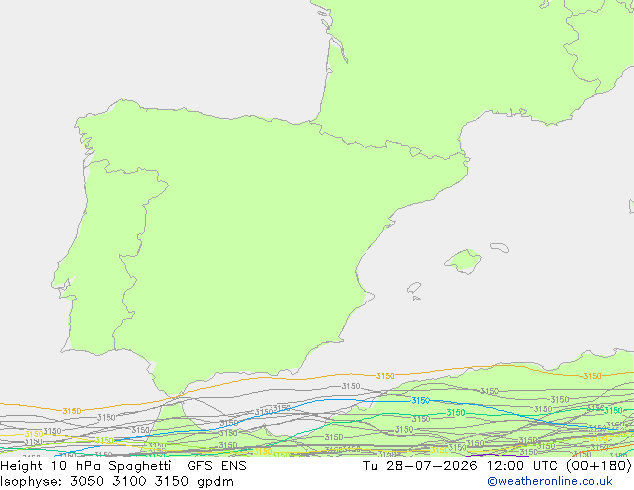634x490 pixels.
Task: Click the weatheronline.co.uk copyright link
Action: 550,481
